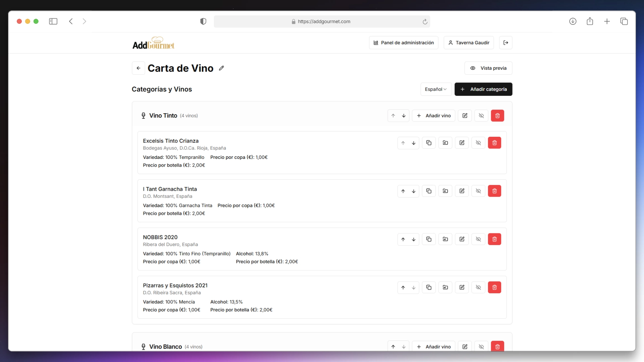Move Vino Blanco category up

(393, 347)
